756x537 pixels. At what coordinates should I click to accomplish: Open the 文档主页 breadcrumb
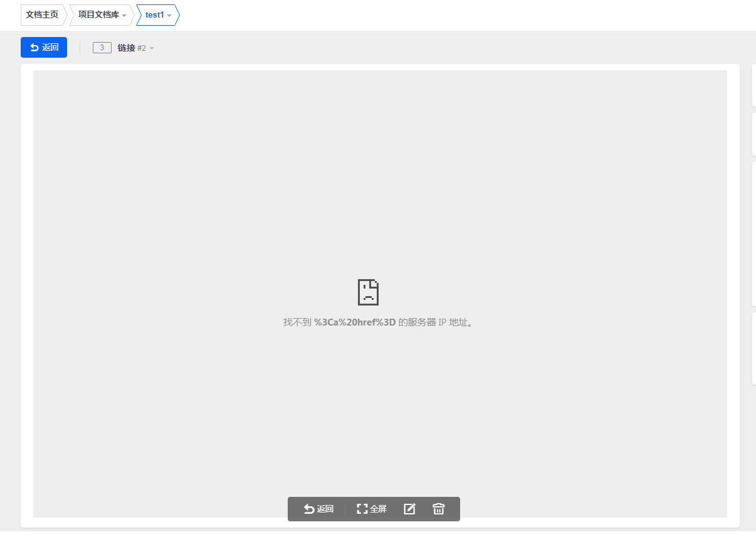[42, 14]
